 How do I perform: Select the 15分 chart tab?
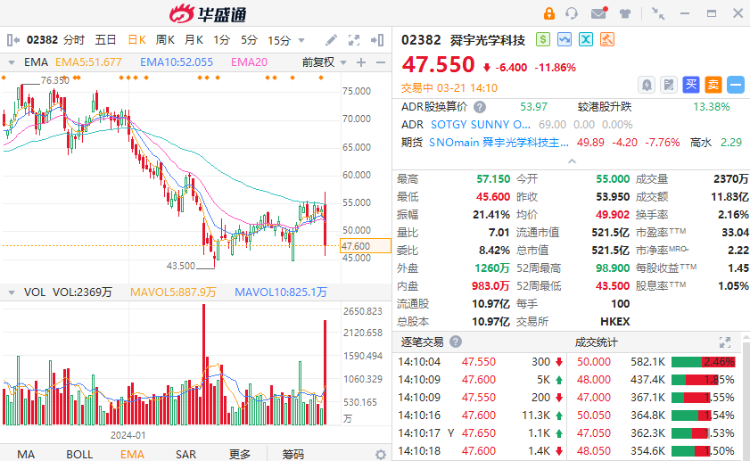point(279,40)
